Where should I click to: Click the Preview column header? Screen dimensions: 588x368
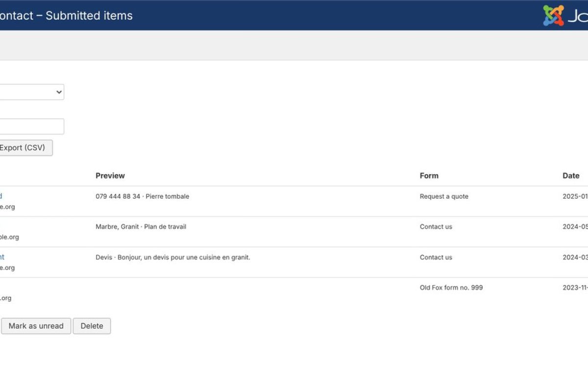pos(110,176)
